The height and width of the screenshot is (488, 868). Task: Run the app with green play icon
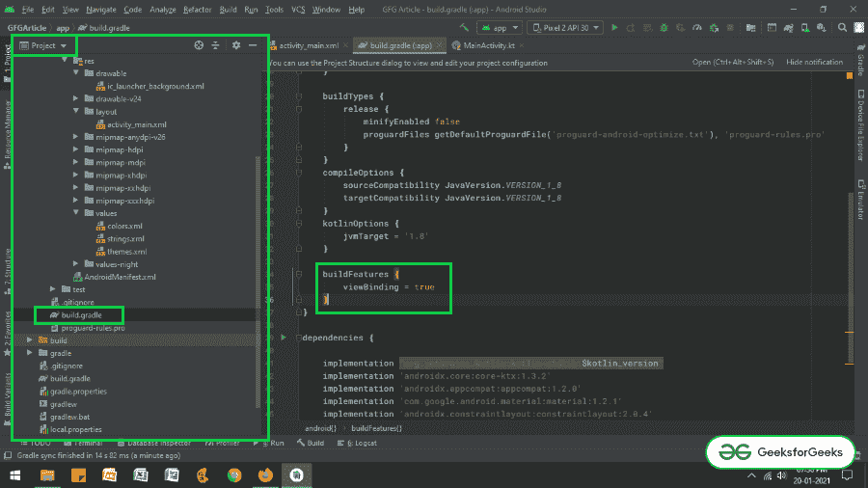coord(614,28)
